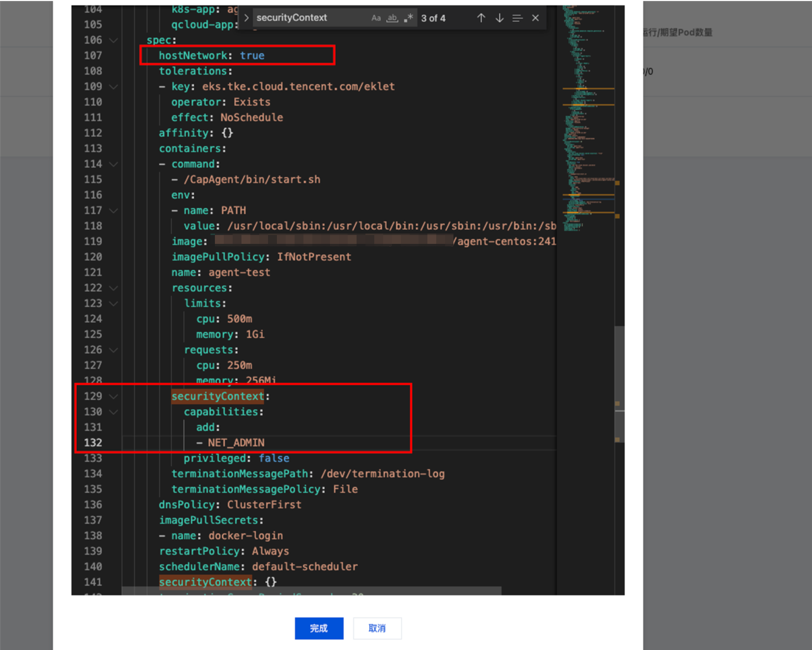Click the 'add:' line 131
This screenshot has width=812, height=650.
[208, 427]
